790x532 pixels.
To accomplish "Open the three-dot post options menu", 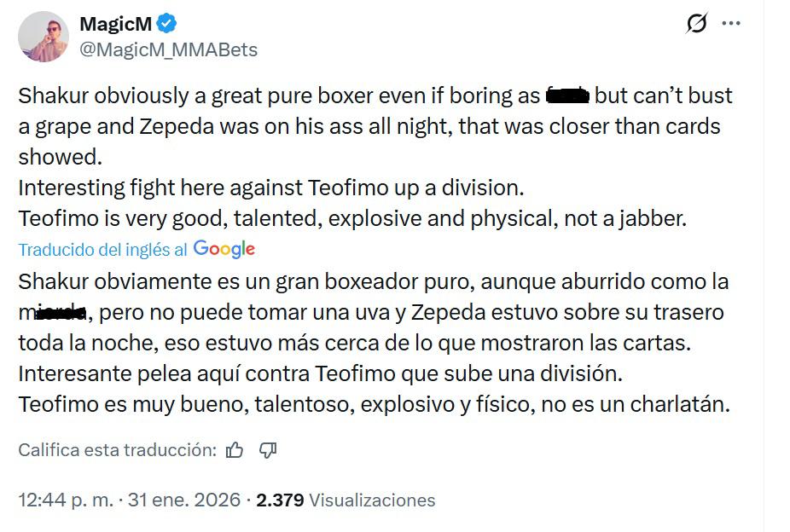I will [731, 24].
